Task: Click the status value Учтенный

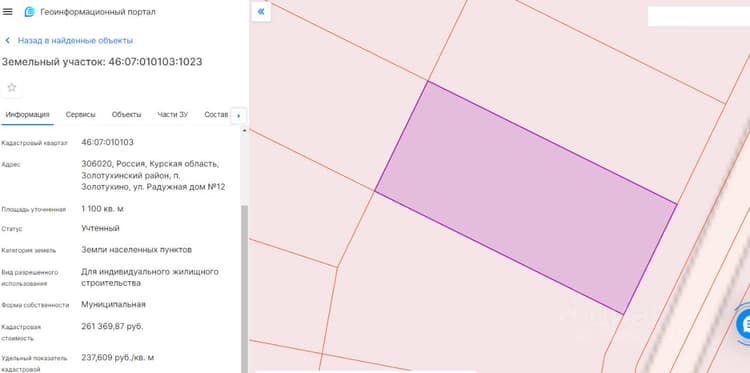Action: click(100, 228)
